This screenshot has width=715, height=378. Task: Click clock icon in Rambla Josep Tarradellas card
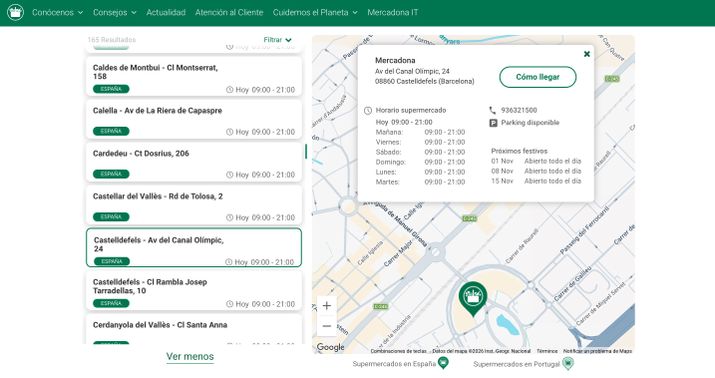(x=230, y=304)
